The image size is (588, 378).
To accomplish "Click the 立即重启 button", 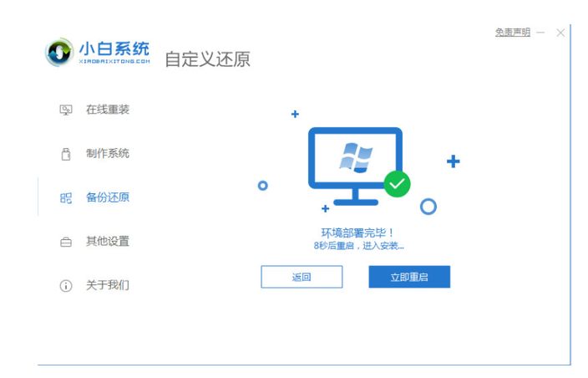I will 409,277.
